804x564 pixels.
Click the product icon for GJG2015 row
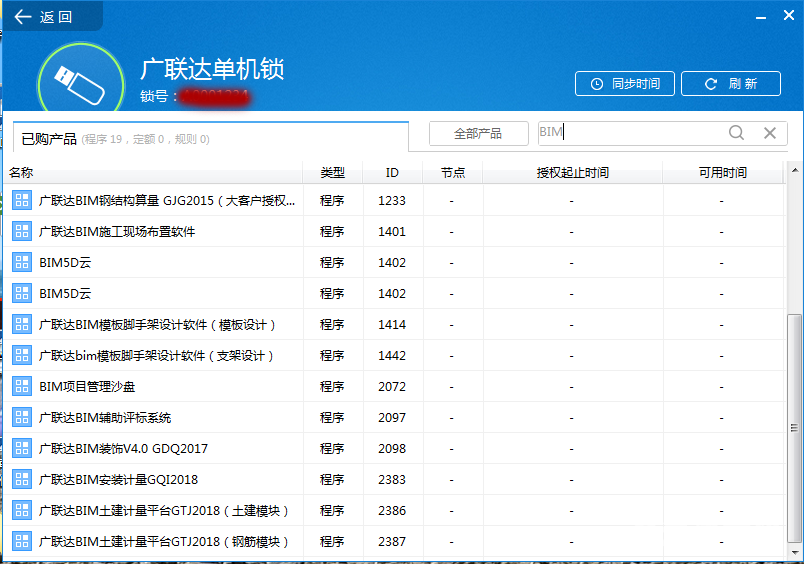(22, 200)
